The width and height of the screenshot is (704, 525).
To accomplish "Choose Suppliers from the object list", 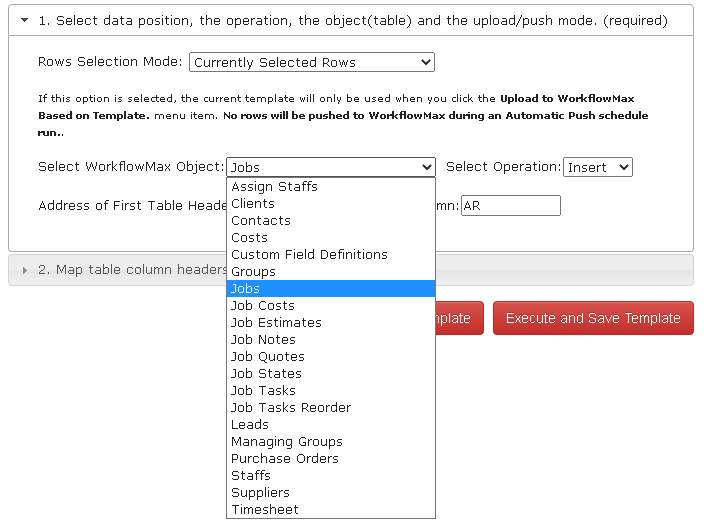I will click(331, 493).
